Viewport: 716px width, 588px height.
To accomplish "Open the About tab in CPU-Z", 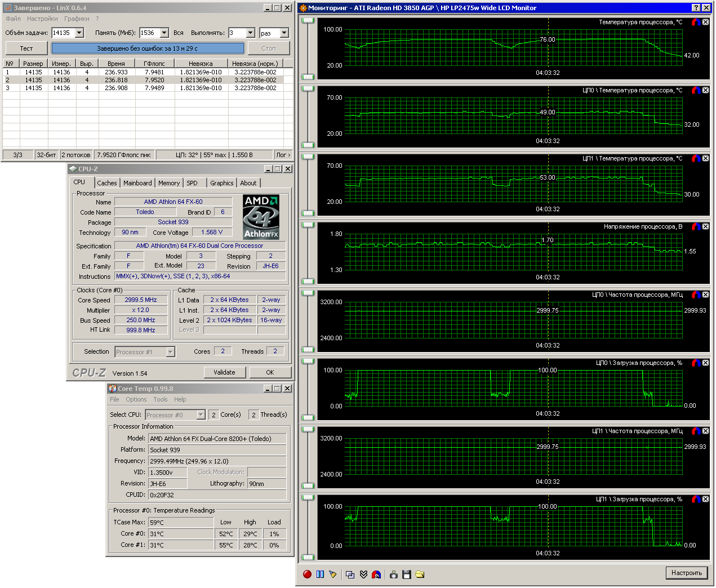I will point(248,183).
